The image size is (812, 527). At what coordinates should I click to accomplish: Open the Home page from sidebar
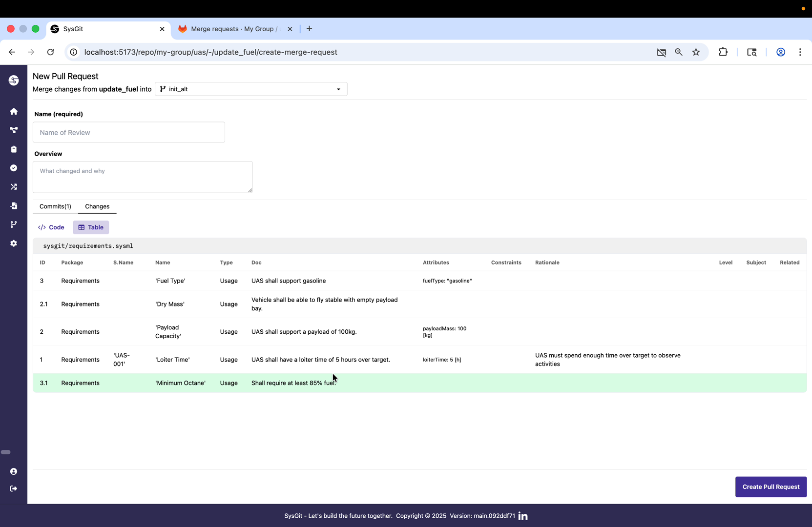click(14, 111)
